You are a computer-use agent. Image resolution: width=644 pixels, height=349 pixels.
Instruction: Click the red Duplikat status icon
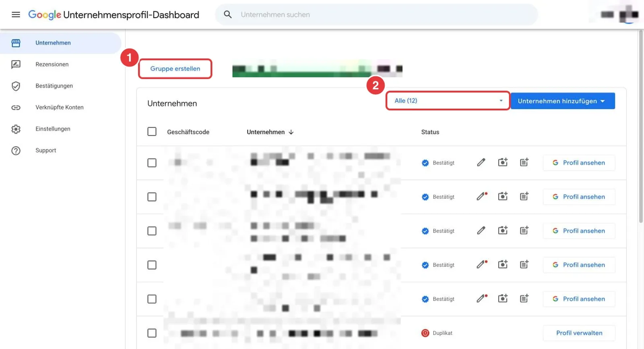pyautogui.click(x=425, y=333)
